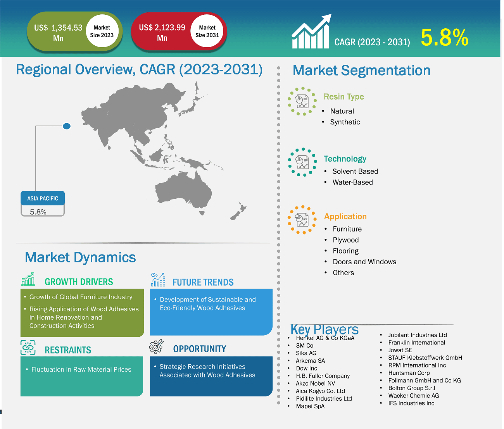Select the Application segmentation icon
Screen dimensions: 504x429
[x=302, y=220]
